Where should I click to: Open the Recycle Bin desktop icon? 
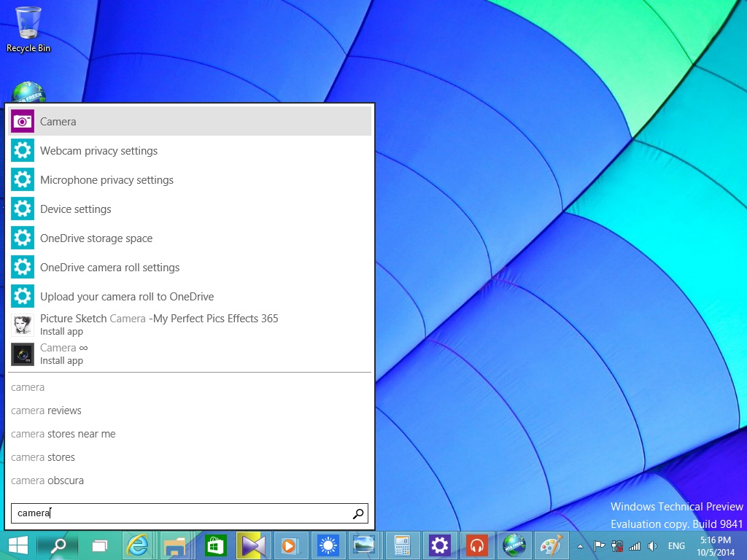(28, 29)
